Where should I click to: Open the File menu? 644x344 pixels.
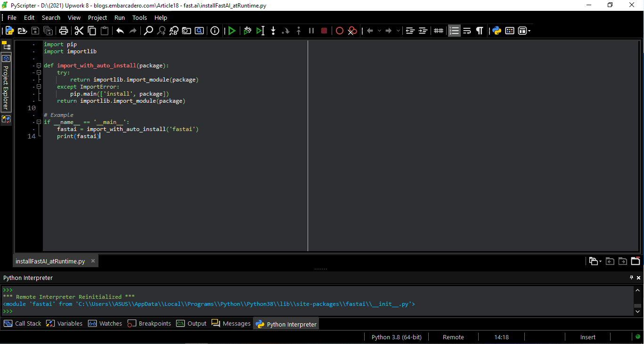[12, 17]
